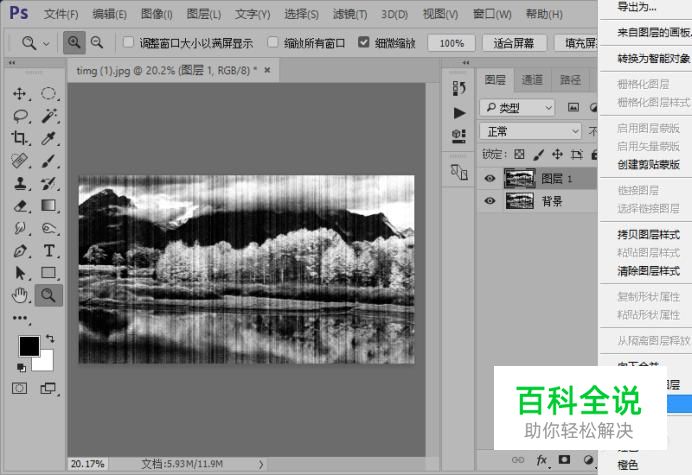This screenshot has width=692, height=475.
Task: Select the Path Selection arrow tool
Action: 20,273
